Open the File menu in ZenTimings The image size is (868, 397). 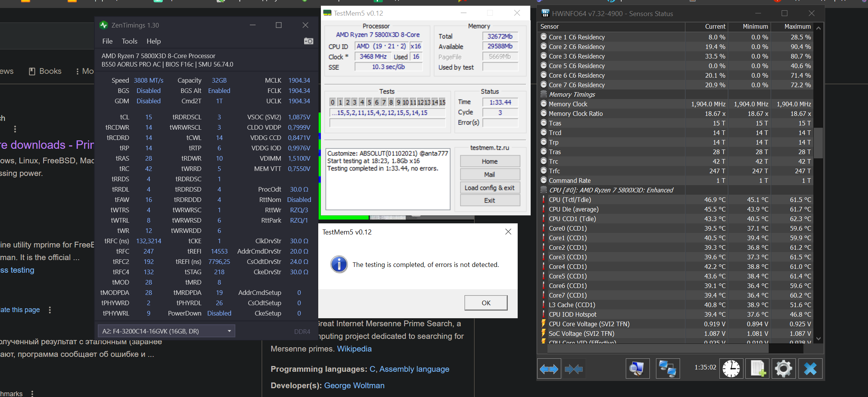[107, 41]
